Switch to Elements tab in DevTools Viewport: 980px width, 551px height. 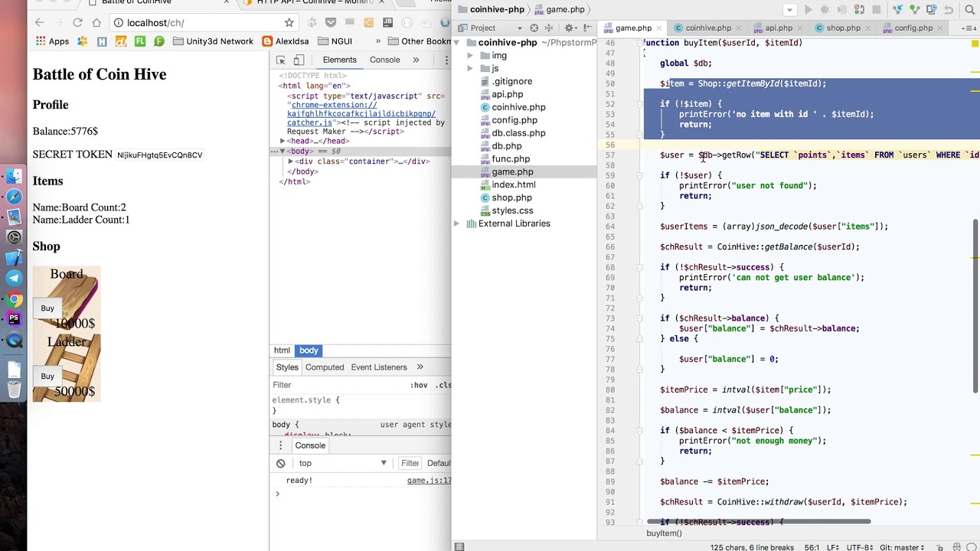click(x=339, y=60)
